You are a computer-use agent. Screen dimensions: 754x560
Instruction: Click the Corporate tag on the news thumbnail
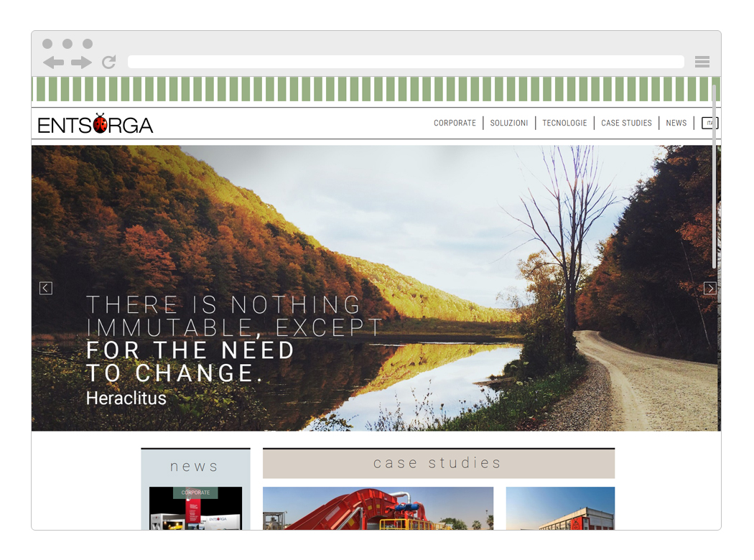coord(195,493)
